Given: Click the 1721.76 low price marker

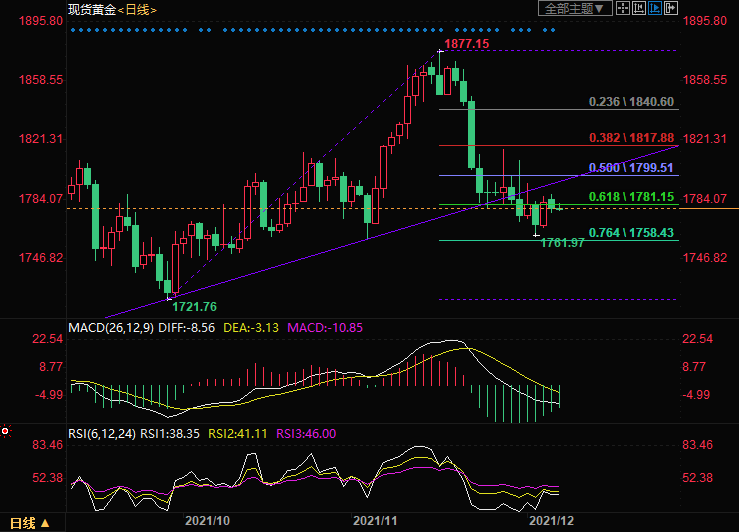Looking at the screenshot, I should 195,305.
